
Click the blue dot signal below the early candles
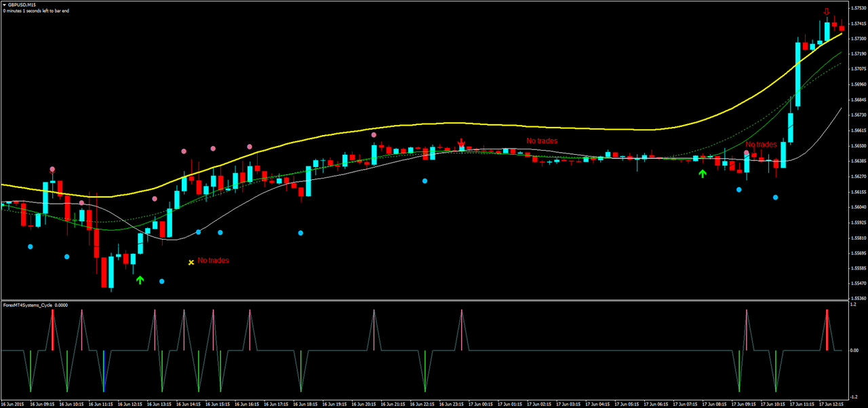(x=30, y=246)
